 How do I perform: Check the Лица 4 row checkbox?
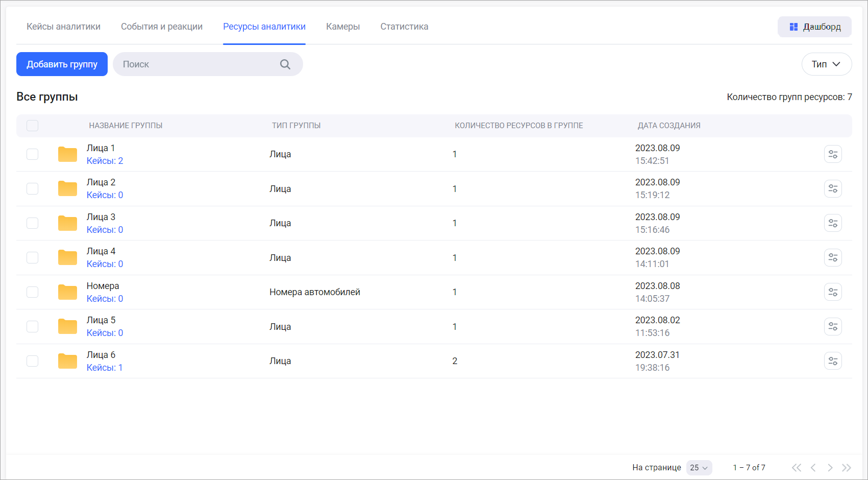[33, 258]
